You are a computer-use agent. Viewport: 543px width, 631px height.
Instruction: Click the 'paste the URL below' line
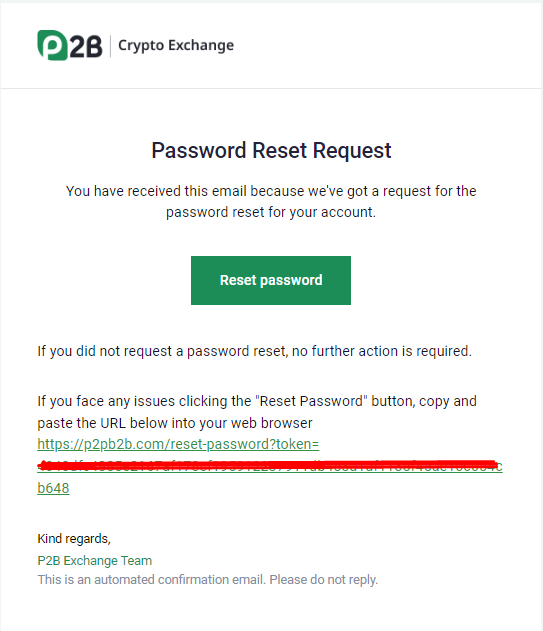(175, 423)
